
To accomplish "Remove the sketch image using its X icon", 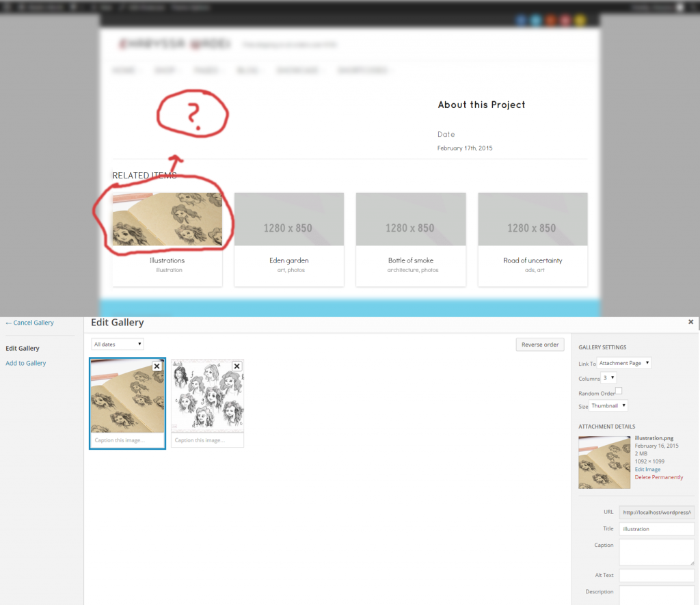I will 237,366.
